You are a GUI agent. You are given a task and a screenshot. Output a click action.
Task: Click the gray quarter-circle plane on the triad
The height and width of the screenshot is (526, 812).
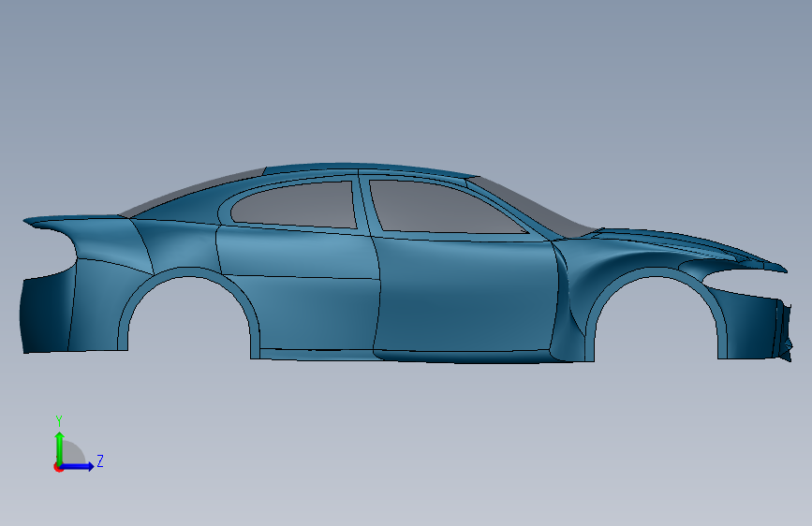click(74, 453)
